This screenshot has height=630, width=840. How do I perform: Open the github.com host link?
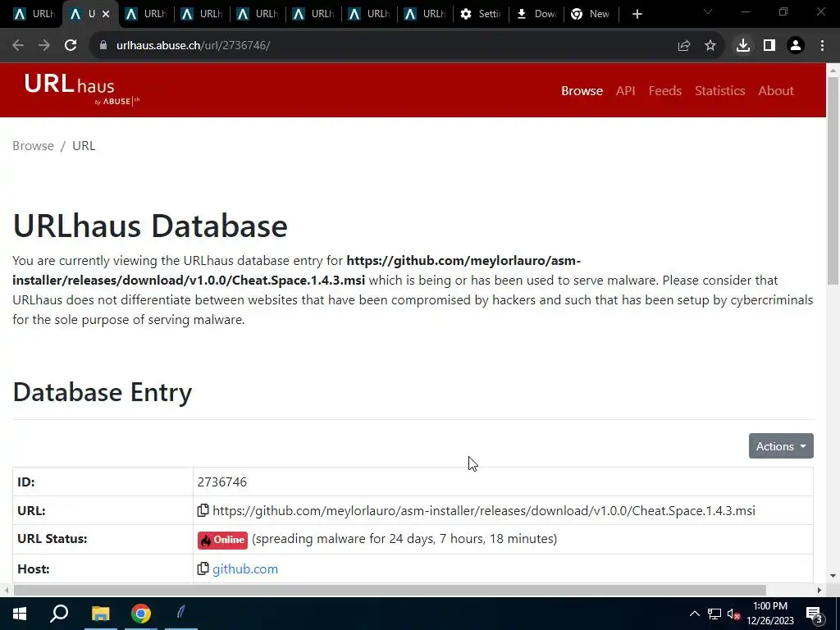[x=245, y=569]
